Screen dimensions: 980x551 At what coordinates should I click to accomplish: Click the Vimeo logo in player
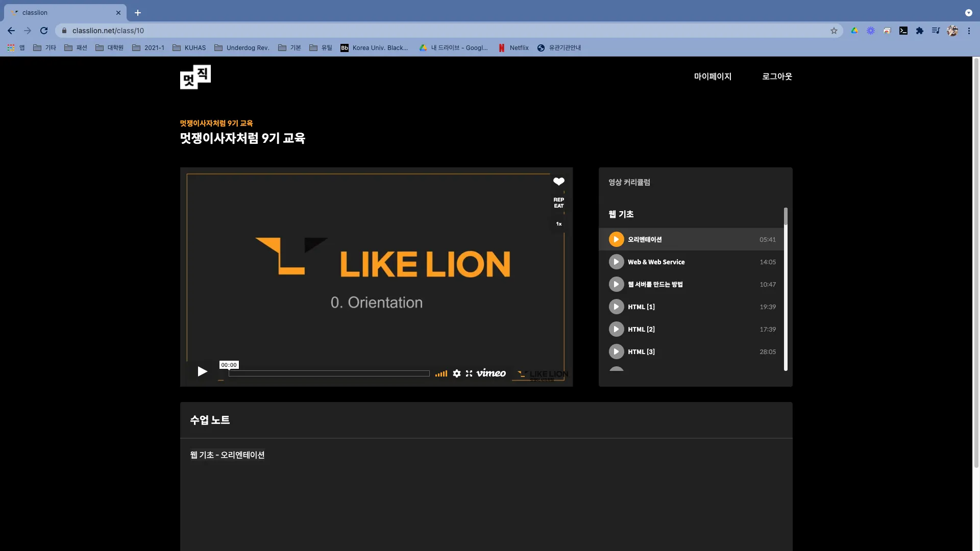coord(491,373)
